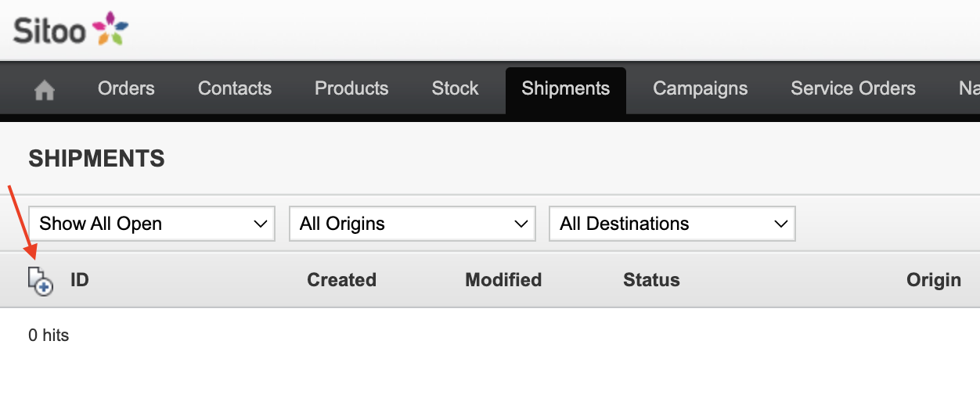Click the SHIPMENTS page heading
The height and width of the screenshot is (402, 980).
[x=97, y=159]
